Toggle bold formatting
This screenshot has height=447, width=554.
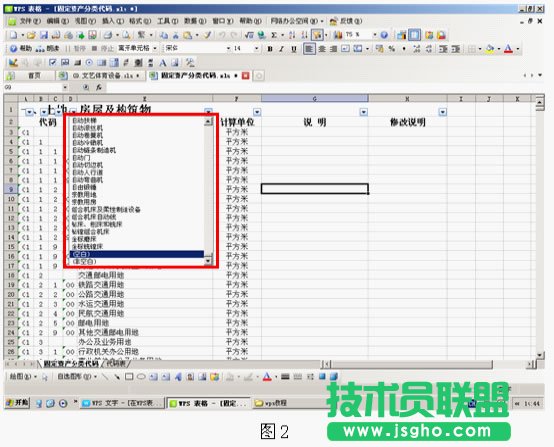pos(270,49)
